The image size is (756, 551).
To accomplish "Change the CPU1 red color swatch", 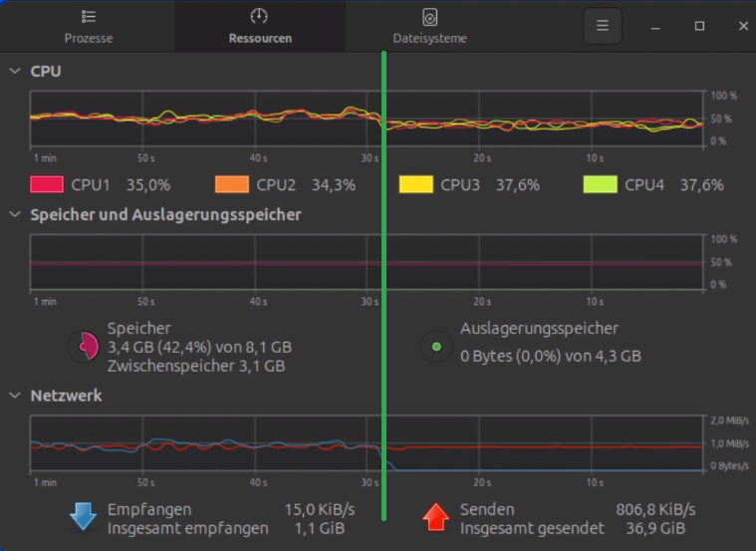I will click(47, 184).
